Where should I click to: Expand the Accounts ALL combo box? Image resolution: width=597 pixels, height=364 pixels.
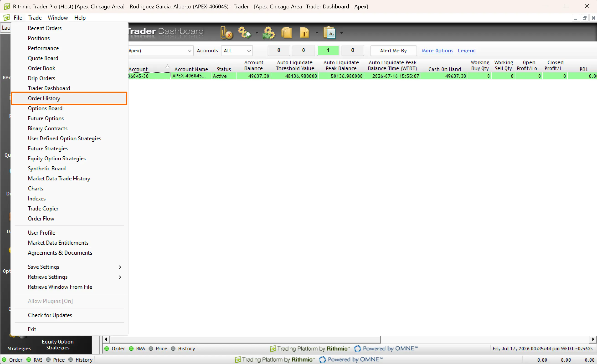(248, 51)
